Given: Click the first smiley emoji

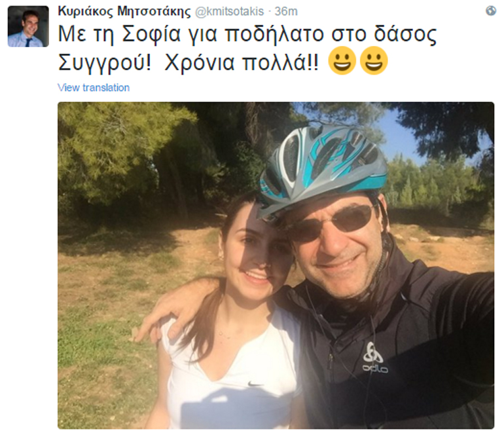Looking at the screenshot, I should (x=342, y=60).
